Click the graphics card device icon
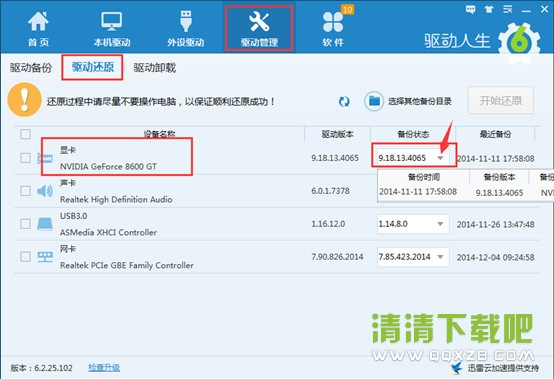554x379 pixels. click(45, 158)
